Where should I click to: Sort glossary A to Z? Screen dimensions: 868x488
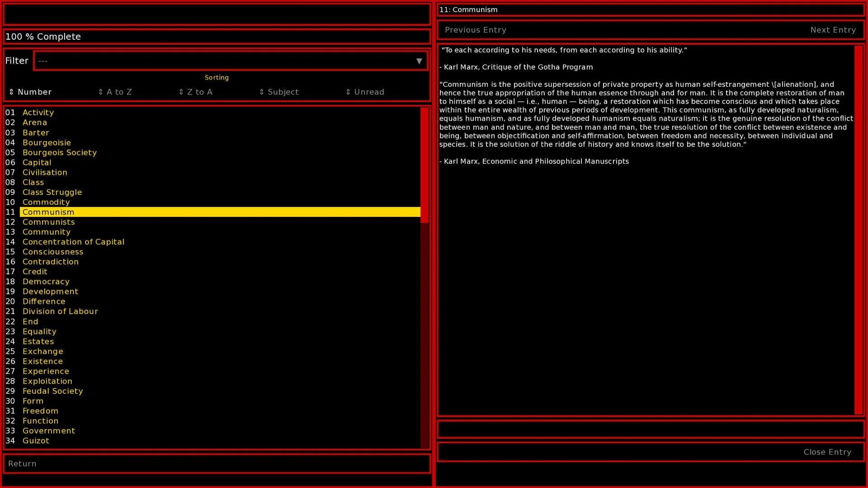click(x=115, y=92)
